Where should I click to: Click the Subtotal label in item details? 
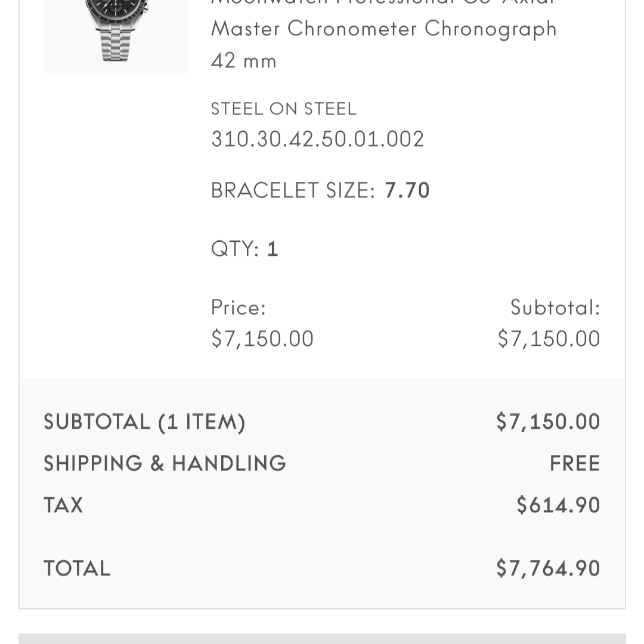point(555,308)
